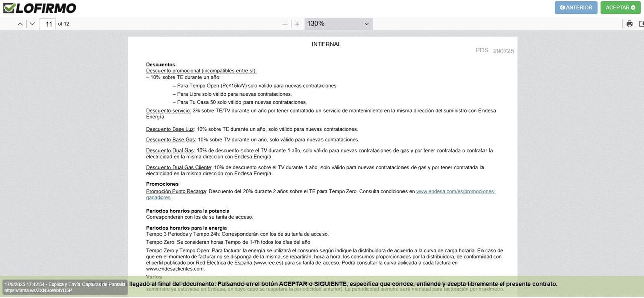Click the download icon at toolbar edge
644x298 pixels.
tap(641, 24)
